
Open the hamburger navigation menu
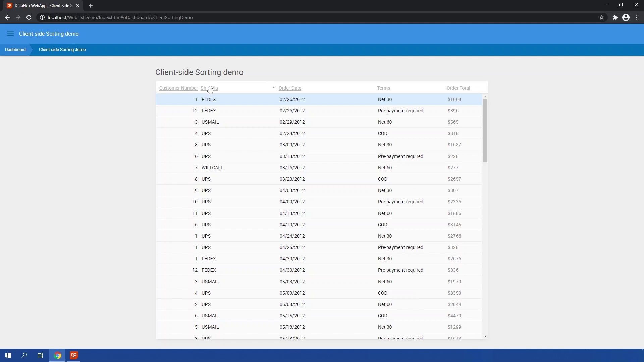click(x=10, y=34)
